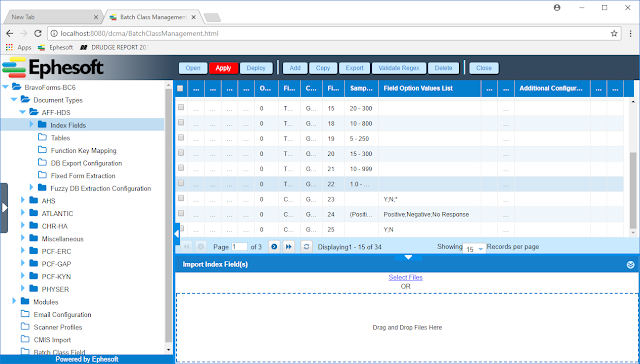Expand the PCF-ERC document type
Screen dimensions: 640x364
tap(23, 251)
